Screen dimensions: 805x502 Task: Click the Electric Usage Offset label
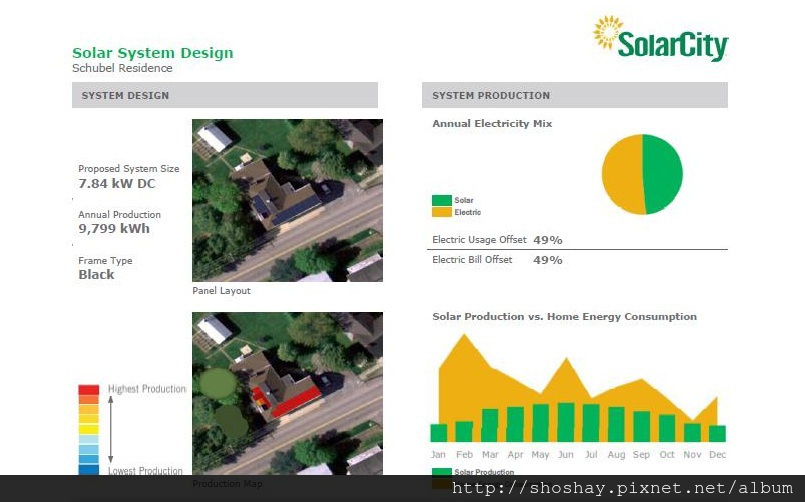click(x=479, y=240)
